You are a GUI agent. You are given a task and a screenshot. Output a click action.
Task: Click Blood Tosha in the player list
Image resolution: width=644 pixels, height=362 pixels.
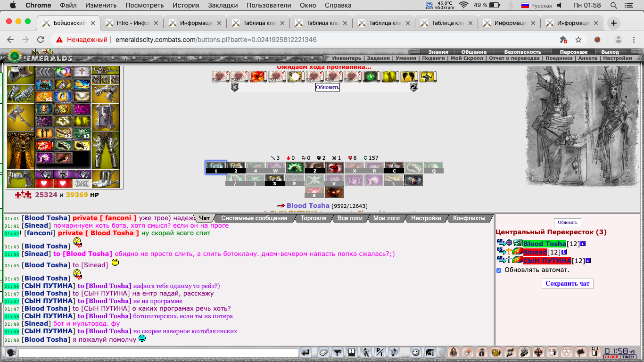point(545,244)
